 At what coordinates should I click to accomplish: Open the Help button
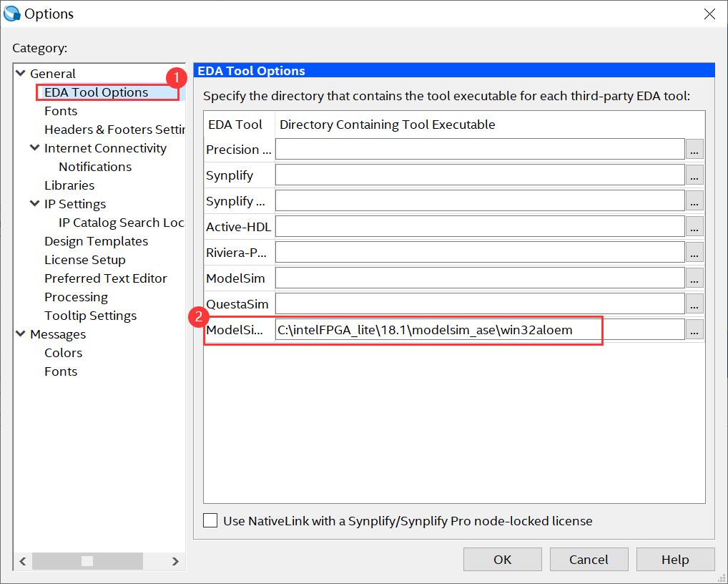coord(675,559)
